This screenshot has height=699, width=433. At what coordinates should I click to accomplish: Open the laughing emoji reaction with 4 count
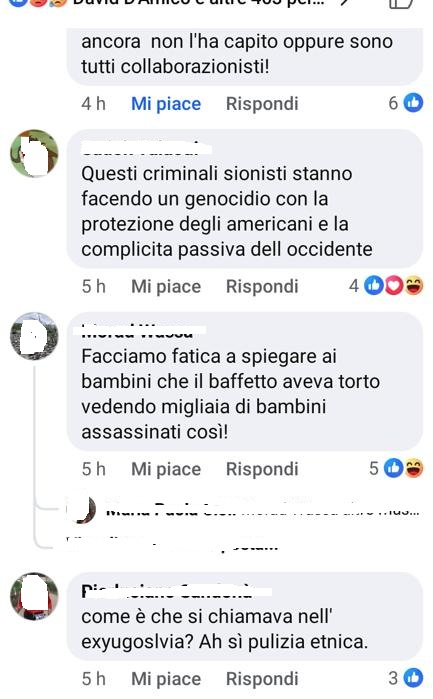coord(414,286)
